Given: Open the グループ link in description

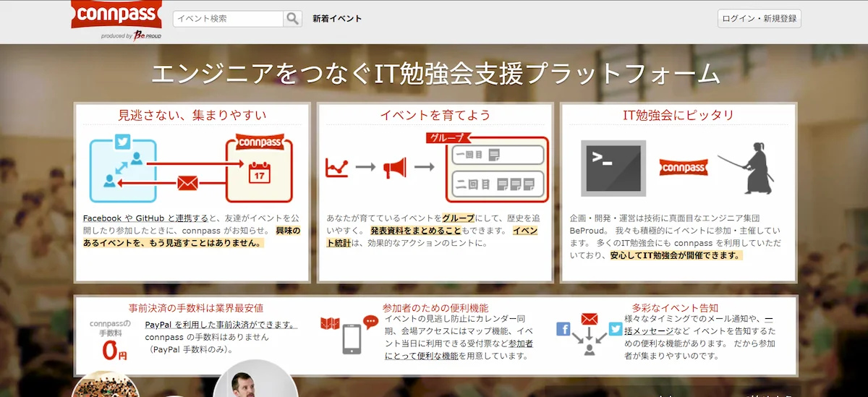Looking at the screenshot, I should coord(459,218).
